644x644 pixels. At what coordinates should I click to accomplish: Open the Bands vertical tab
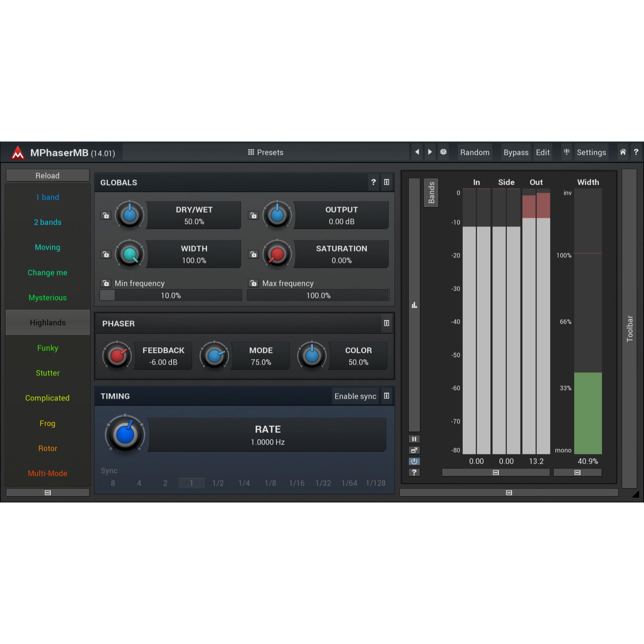pyautogui.click(x=431, y=193)
